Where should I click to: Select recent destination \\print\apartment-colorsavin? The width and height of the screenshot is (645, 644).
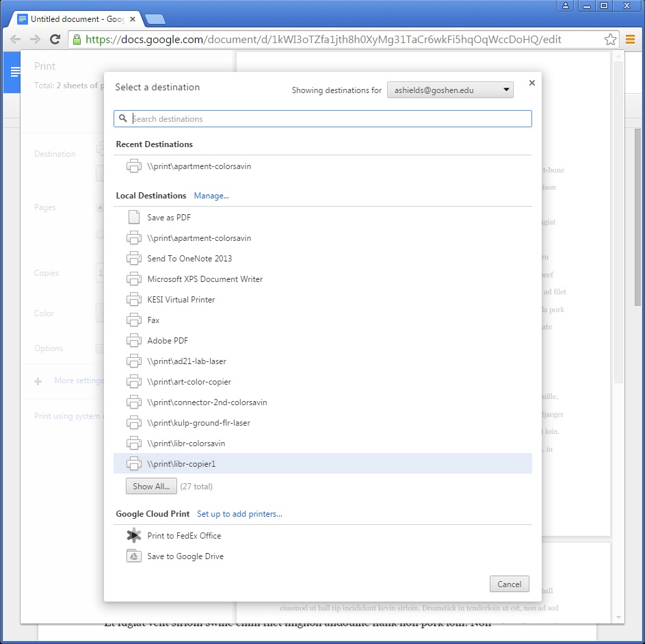click(198, 166)
